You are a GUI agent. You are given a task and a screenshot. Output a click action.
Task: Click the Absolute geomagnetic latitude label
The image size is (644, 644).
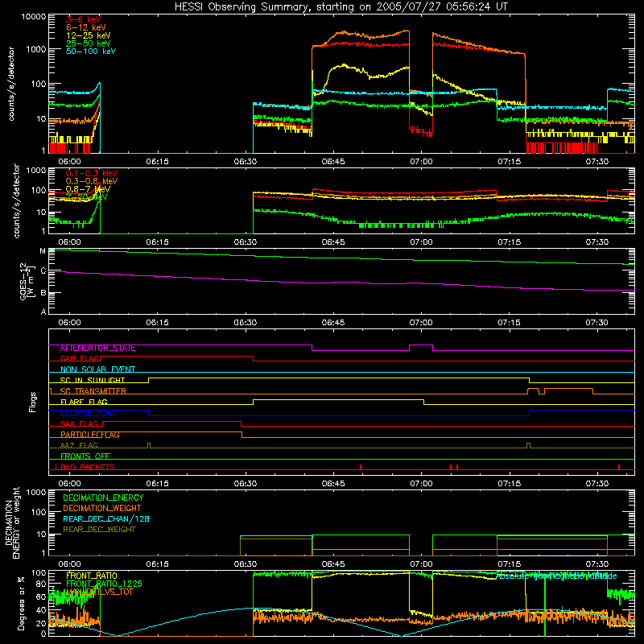556,576
